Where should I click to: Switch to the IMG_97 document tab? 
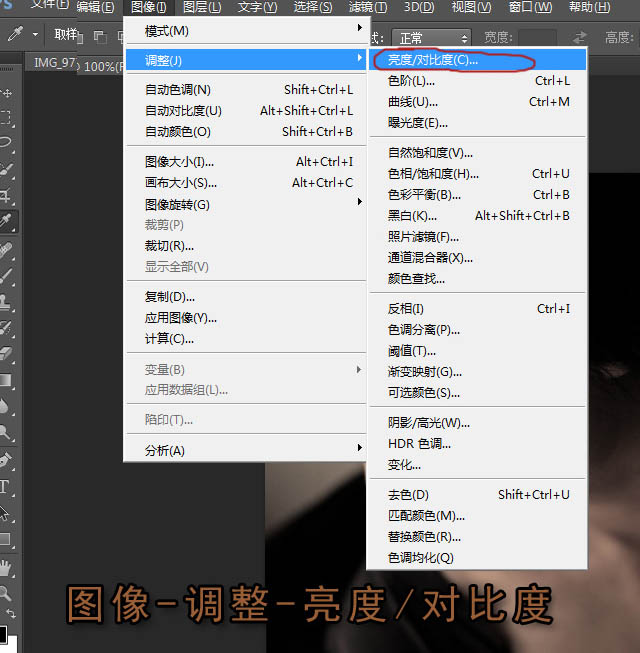[54, 63]
